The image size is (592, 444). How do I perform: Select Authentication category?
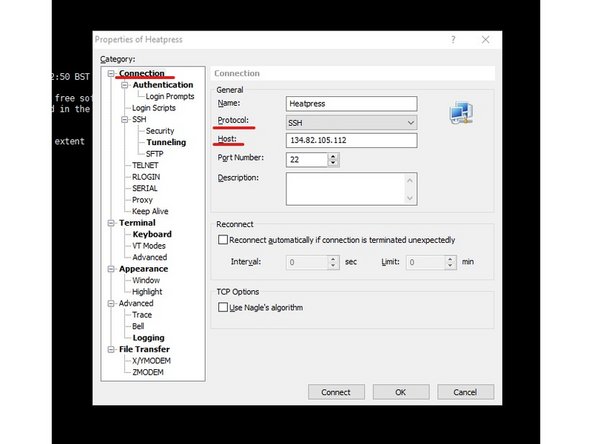pyautogui.click(x=163, y=85)
